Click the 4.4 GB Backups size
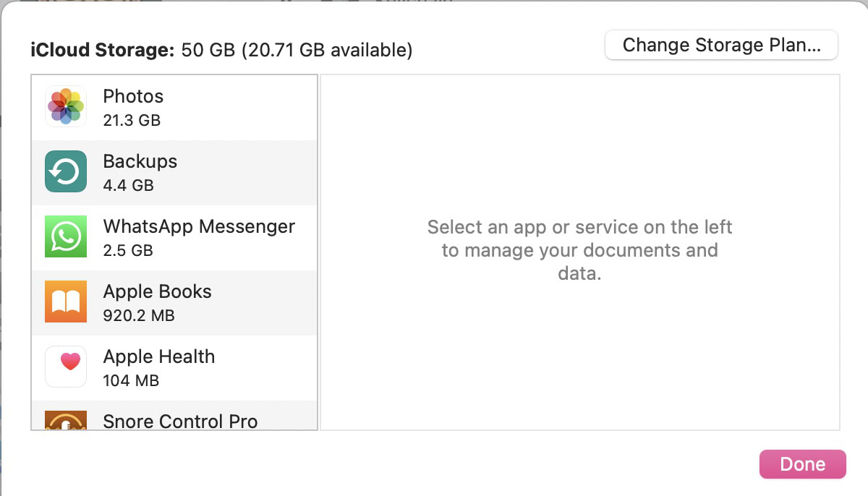The width and height of the screenshot is (868, 496). (129, 185)
